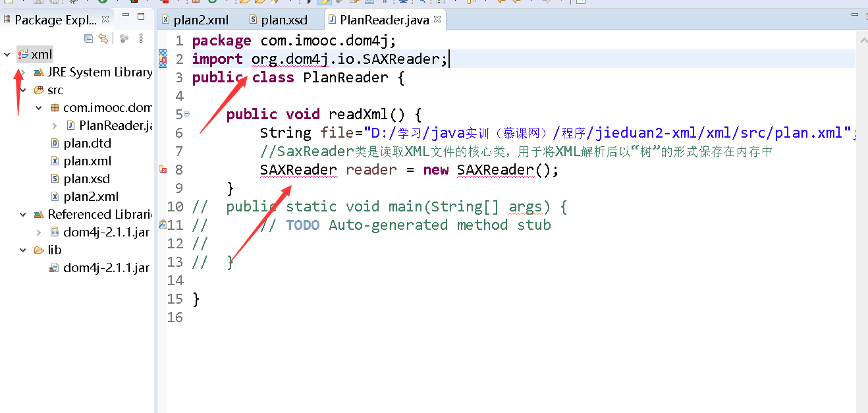
Task: Select the PlanReader.java editor tab
Action: (385, 20)
